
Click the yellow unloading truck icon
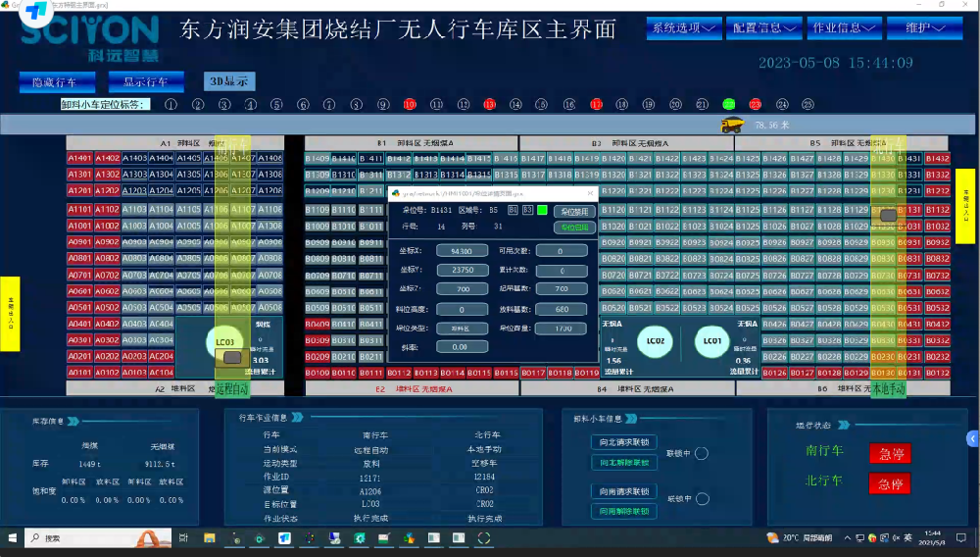click(731, 125)
